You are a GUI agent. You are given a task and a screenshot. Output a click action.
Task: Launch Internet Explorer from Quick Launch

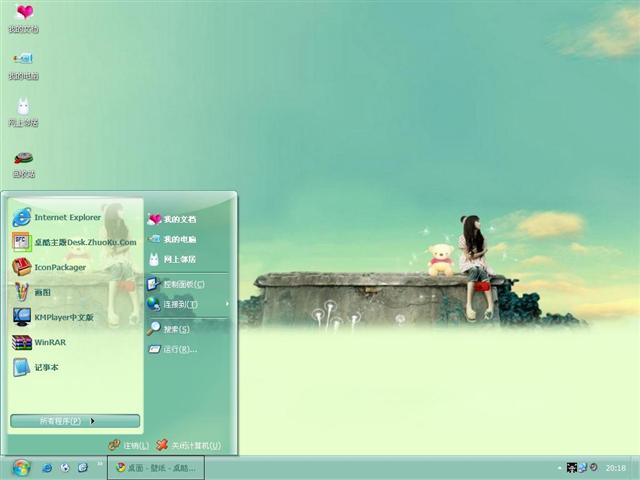click(47, 468)
